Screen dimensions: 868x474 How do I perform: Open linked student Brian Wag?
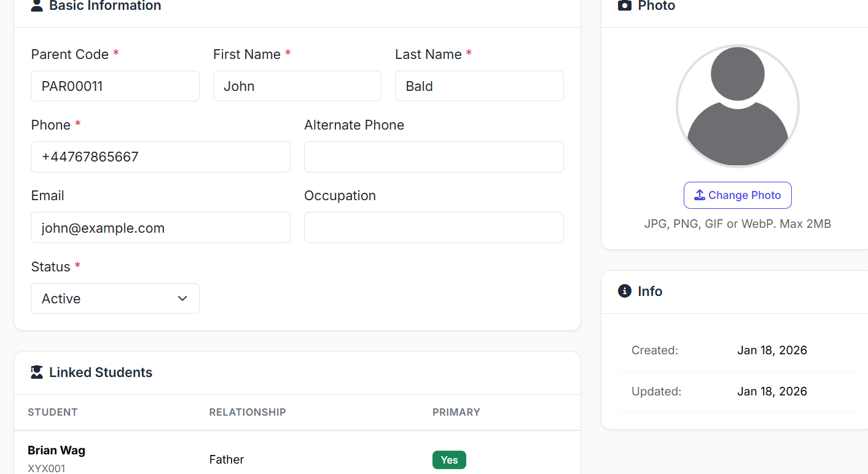pyautogui.click(x=57, y=451)
